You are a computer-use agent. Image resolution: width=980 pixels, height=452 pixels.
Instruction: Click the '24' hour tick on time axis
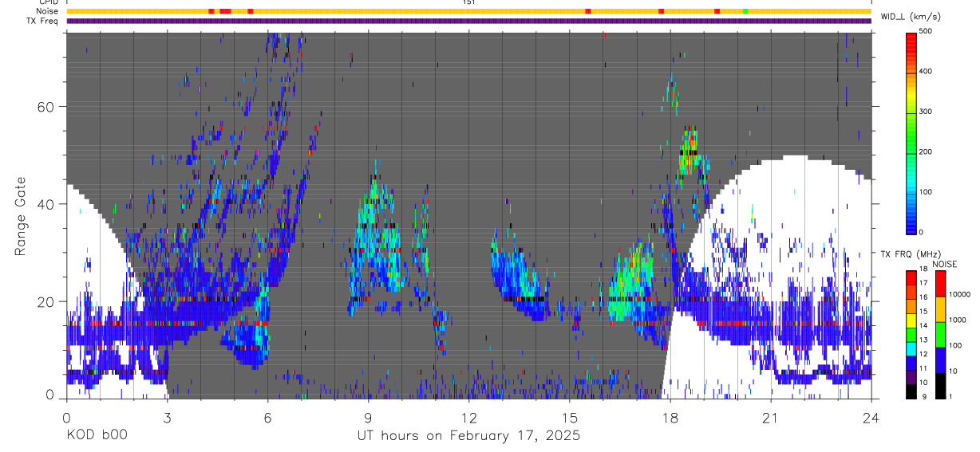tap(871, 417)
